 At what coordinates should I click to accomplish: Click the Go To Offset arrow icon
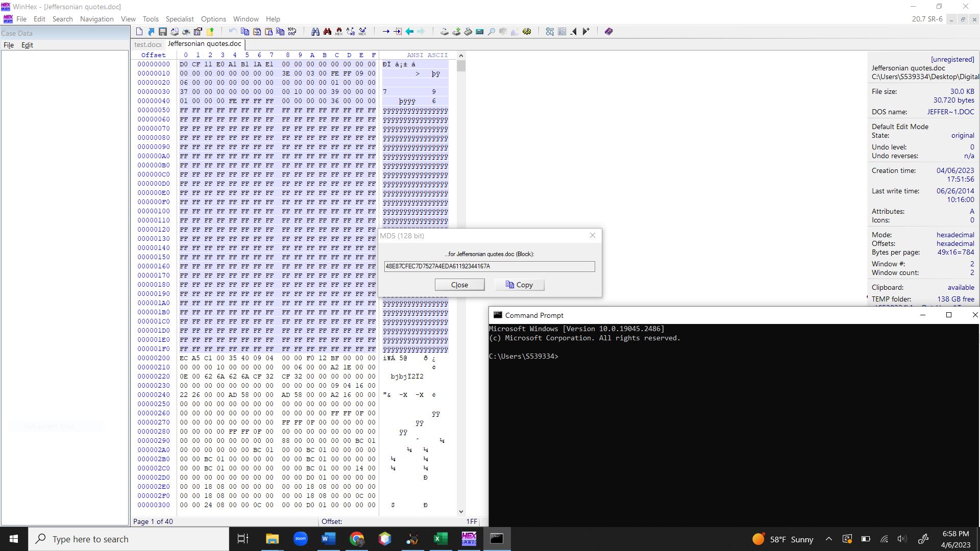coord(386,32)
